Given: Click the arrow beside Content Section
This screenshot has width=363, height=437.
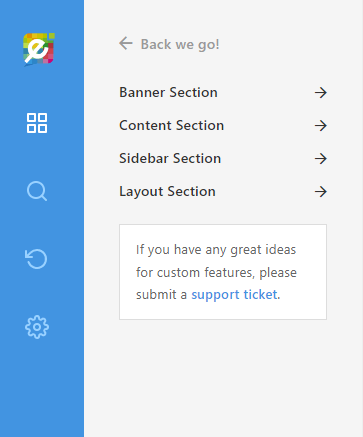Looking at the screenshot, I should tap(321, 126).
